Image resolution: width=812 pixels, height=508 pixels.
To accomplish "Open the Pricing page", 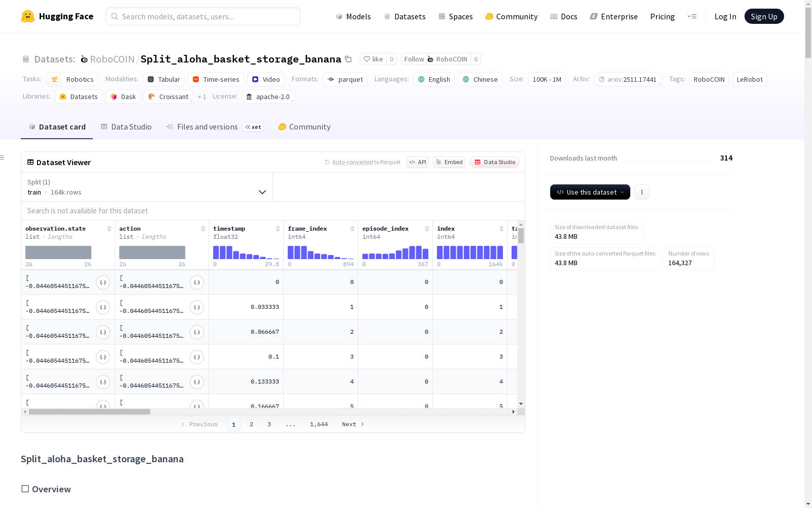I will [662, 16].
